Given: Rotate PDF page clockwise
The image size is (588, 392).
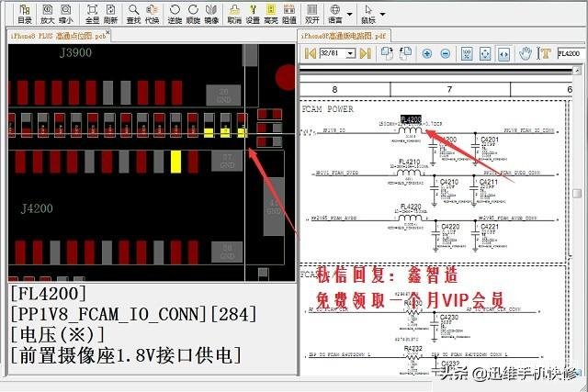Looking at the screenshot, I should coord(387,53).
